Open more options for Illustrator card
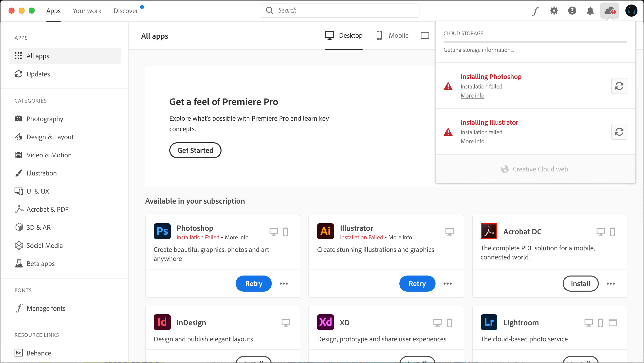 click(448, 284)
